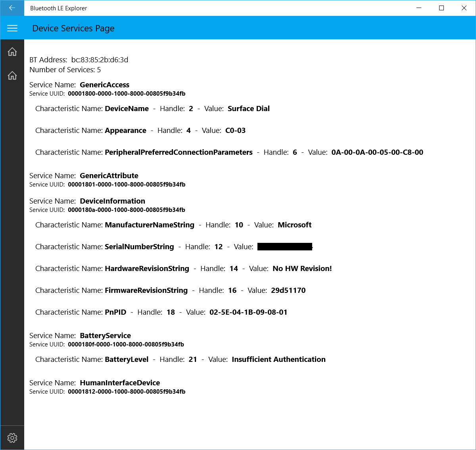The width and height of the screenshot is (476, 450).
Task: Click the UUID 00001800-0000-1000-8000-00805f9b34fb
Action: [127, 94]
